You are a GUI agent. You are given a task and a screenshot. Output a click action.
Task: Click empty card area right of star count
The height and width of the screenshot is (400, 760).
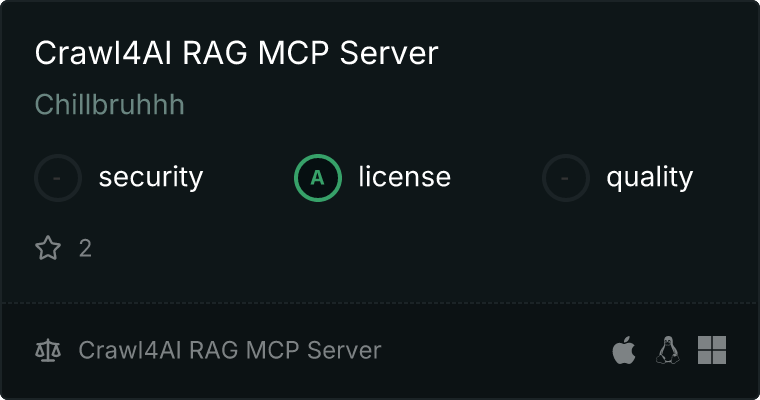[x=412, y=249]
